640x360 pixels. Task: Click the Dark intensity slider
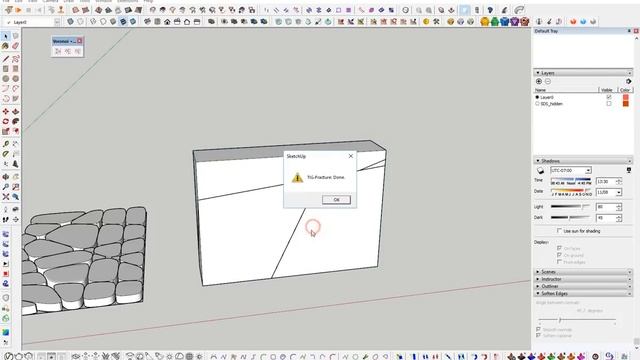coord(570,218)
